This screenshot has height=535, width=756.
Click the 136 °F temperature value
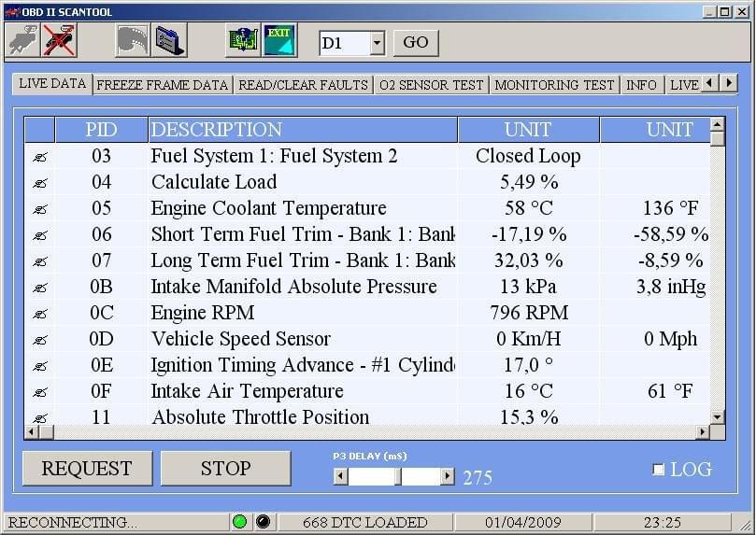(x=670, y=208)
